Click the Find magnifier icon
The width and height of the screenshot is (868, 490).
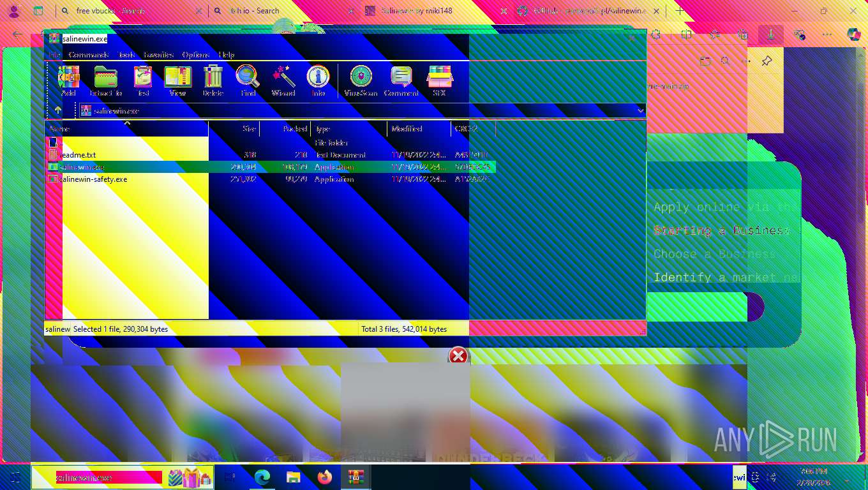tap(248, 81)
